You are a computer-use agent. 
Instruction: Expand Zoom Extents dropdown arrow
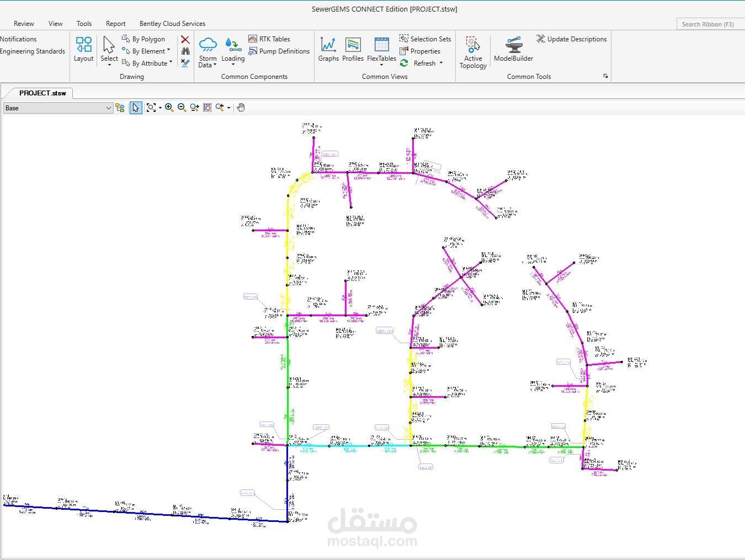point(160,108)
